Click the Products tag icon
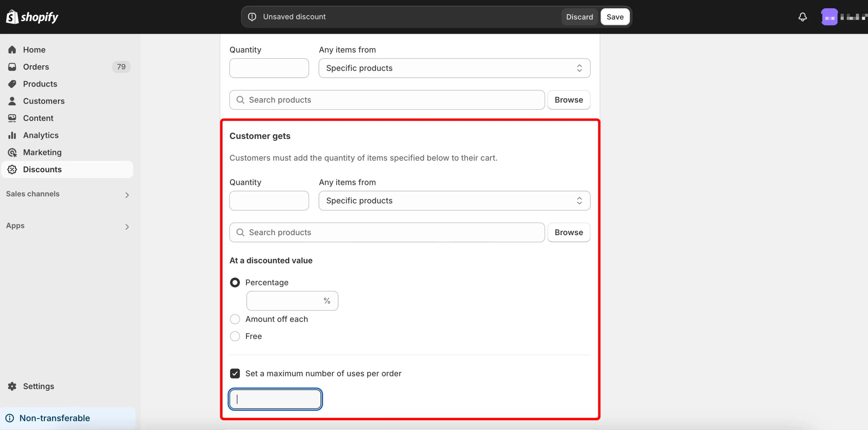The width and height of the screenshot is (868, 430). (x=12, y=84)
